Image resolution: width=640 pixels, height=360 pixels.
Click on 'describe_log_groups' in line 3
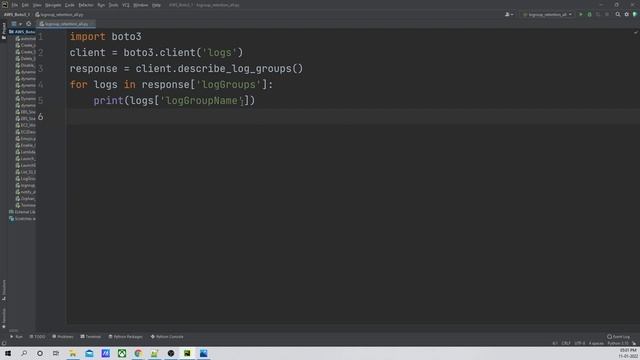[x=234, y=69]
